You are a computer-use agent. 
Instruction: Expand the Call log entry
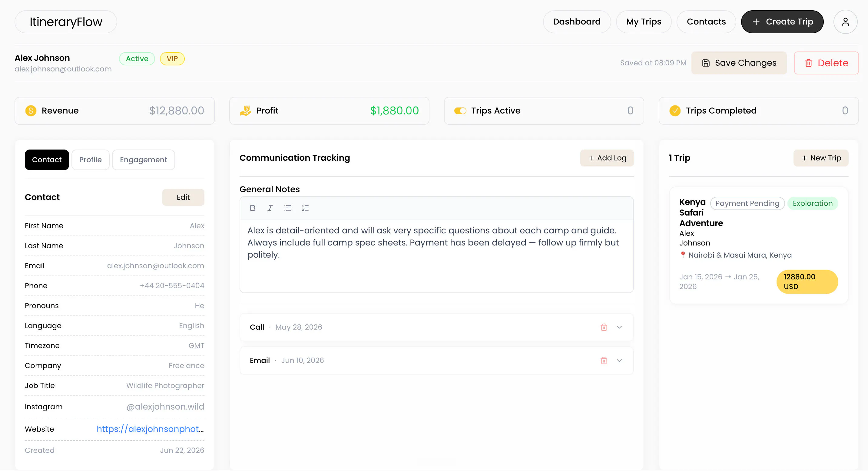pos(619,327)
